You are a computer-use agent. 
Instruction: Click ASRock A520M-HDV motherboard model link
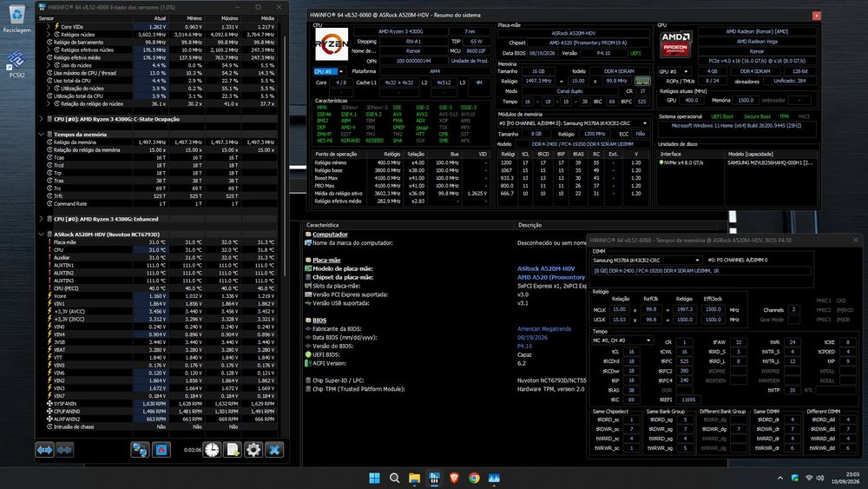tap(546, 268)
